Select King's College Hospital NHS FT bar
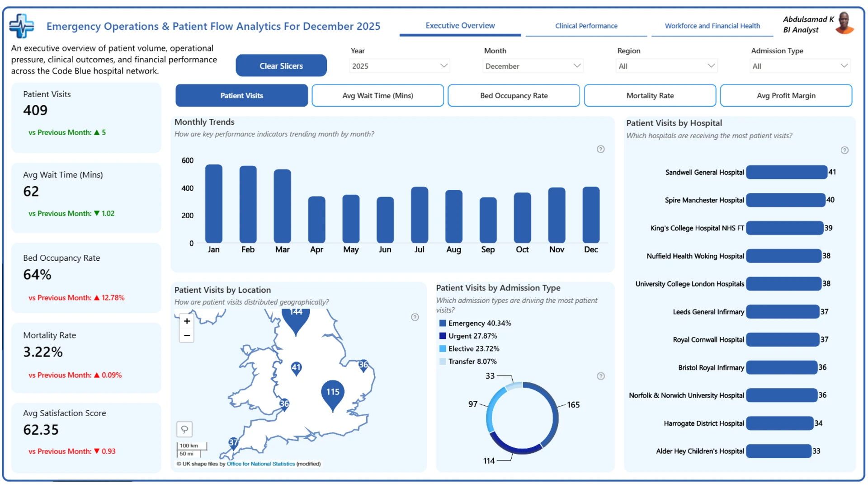 click(x=785, y=228)
